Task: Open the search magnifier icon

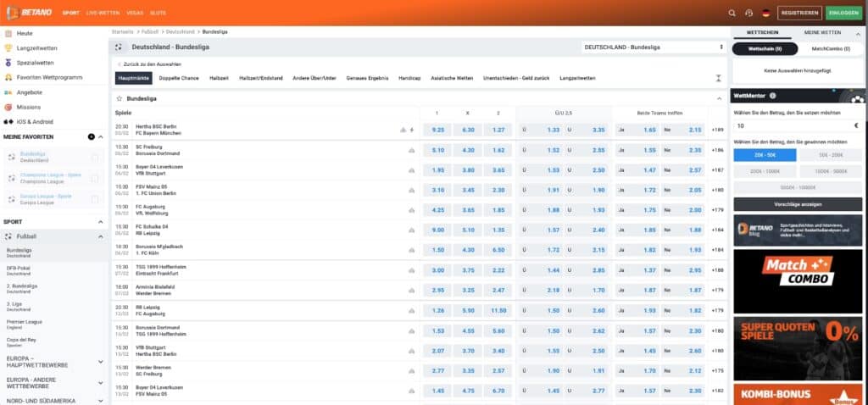Action: [732, 13]
